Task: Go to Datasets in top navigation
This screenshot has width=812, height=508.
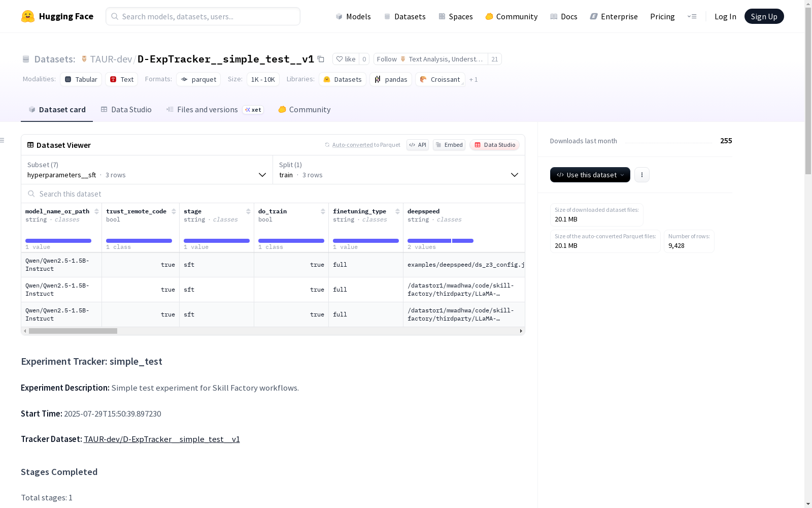Action: [404, 16]
